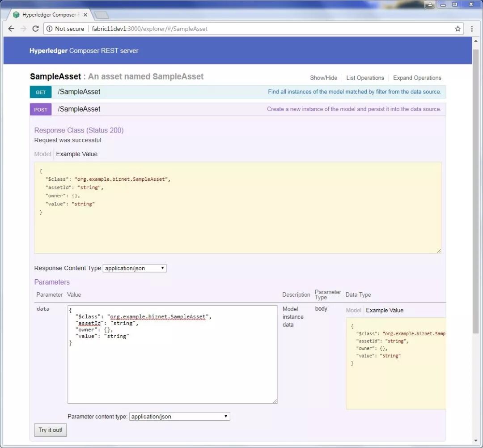Screen dimensions: 483x448
Task: Bookmark this page with the star icon
Action: click(458, 29)
